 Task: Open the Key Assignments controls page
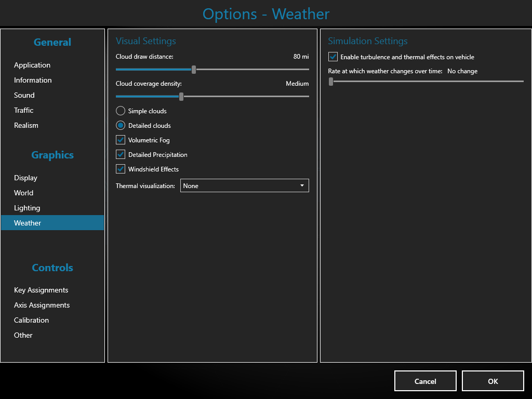(41, 290)
